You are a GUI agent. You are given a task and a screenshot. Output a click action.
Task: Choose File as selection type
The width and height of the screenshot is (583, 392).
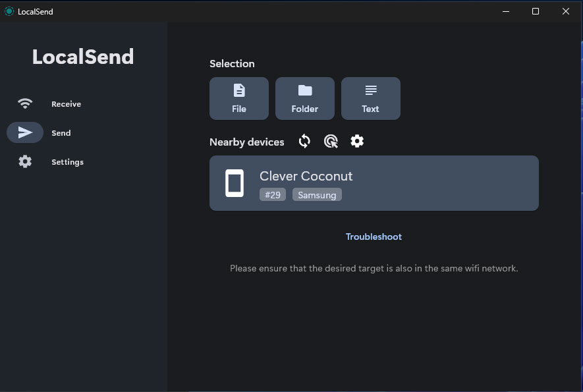click(x=239, y=99)
